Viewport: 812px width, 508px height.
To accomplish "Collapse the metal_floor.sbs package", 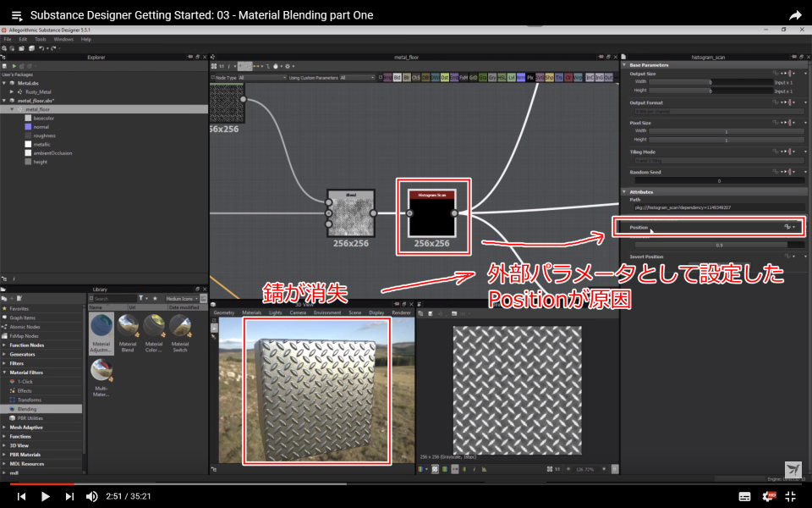I will [5, 101].
